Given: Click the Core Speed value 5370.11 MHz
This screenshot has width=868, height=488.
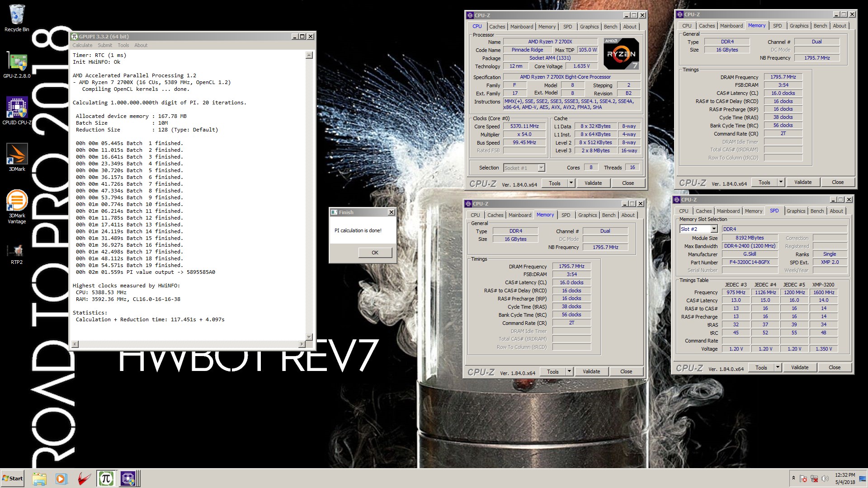Looking at the screenshot, I should (524, 127).
